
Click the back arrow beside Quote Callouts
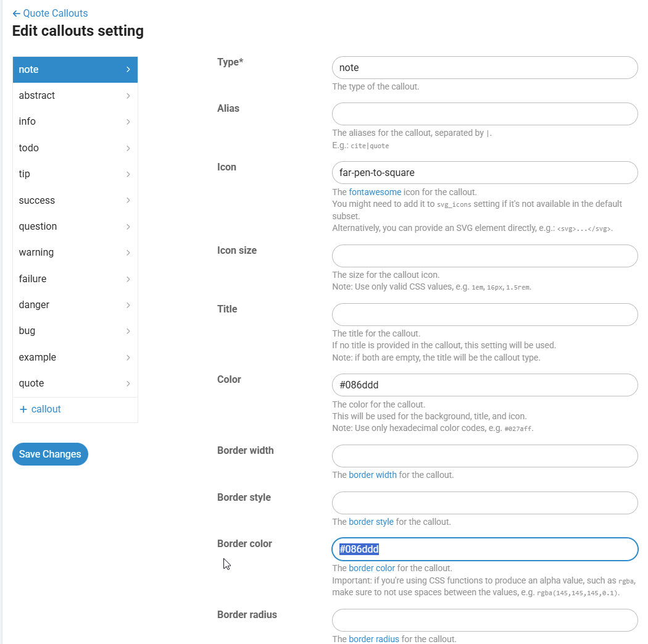click(16, 14)
